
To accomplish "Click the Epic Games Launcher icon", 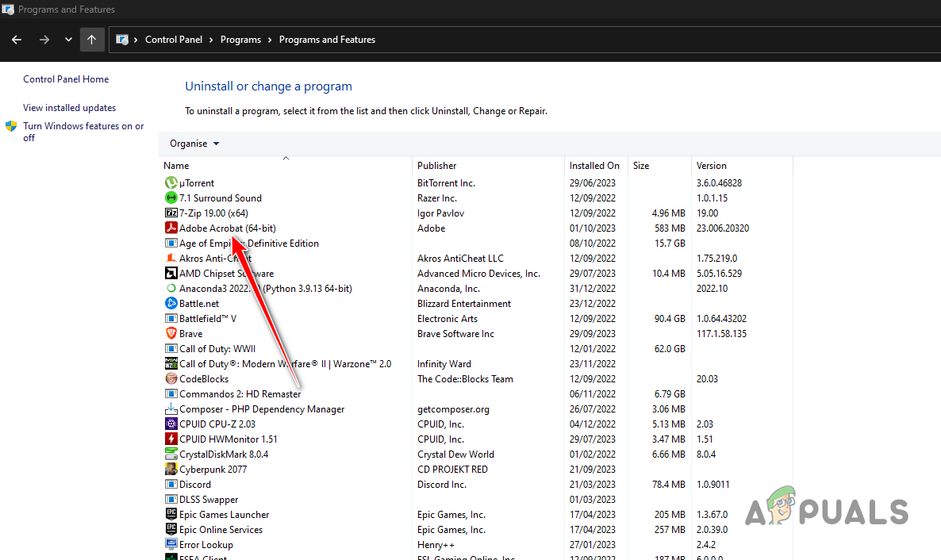I will pyautogui.click(x=171, y=514).
